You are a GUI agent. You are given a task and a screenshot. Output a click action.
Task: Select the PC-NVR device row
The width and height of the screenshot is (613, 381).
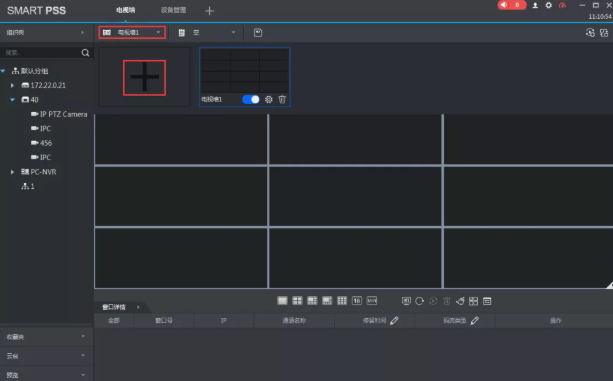pos(38,172)
